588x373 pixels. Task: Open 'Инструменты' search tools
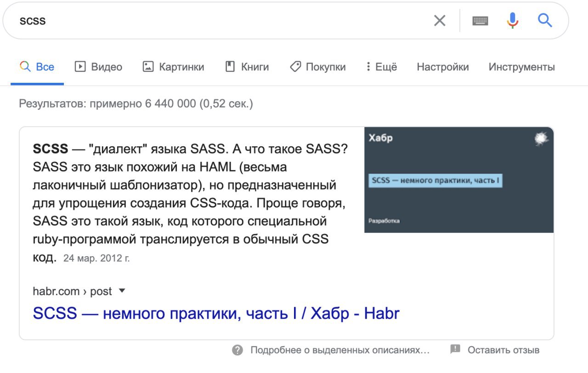point(522,67)
